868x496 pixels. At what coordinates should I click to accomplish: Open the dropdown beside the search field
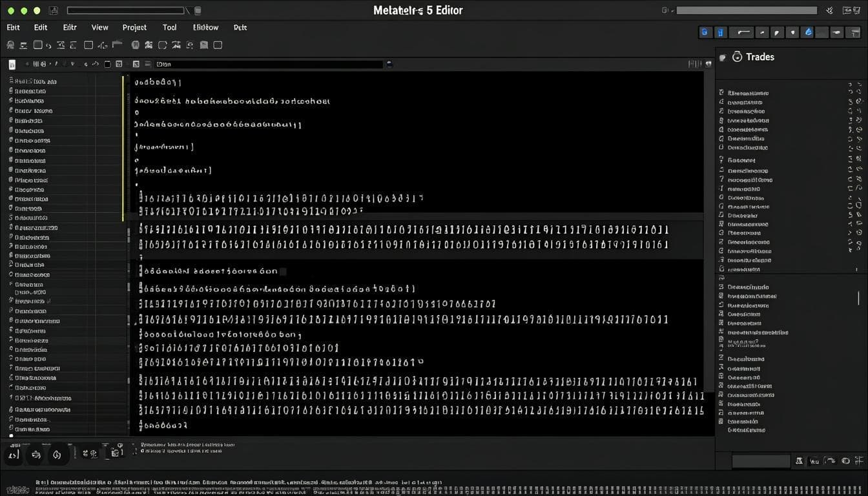[x=388, y=64]
